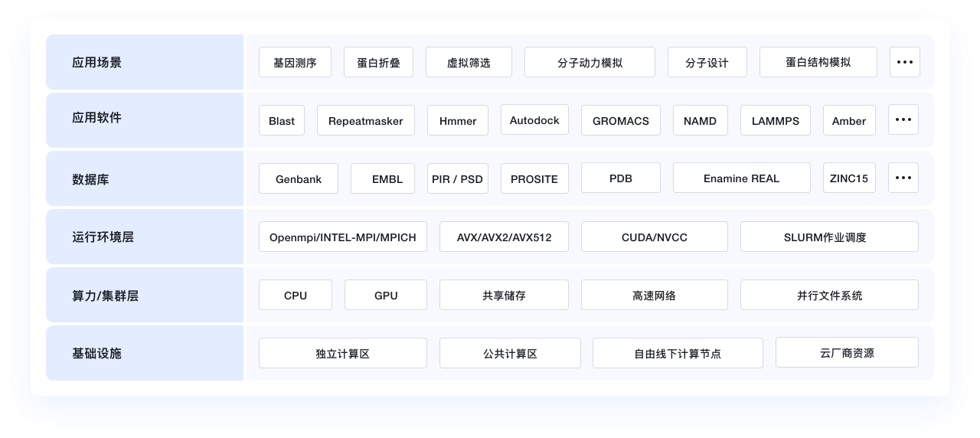Screen dimensions: 980x438
Task: Open the Enamine REAL database box
Action: 742,178
